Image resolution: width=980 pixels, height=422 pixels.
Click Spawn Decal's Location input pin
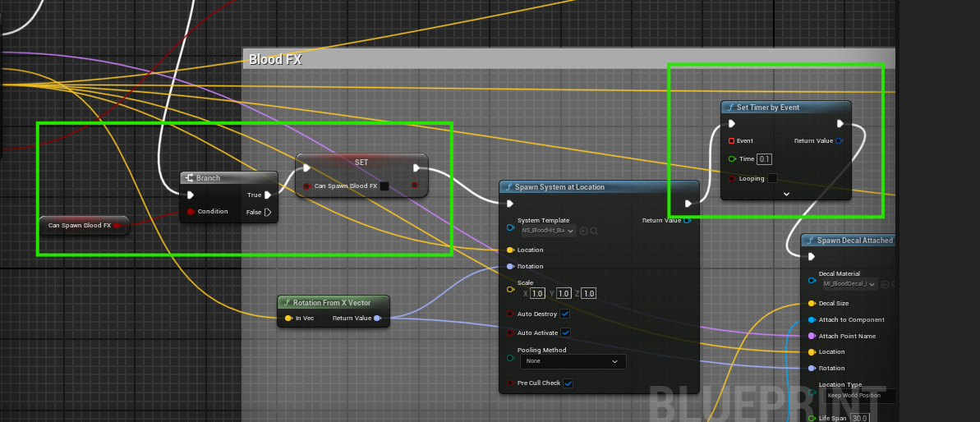(x=812, y=352)
